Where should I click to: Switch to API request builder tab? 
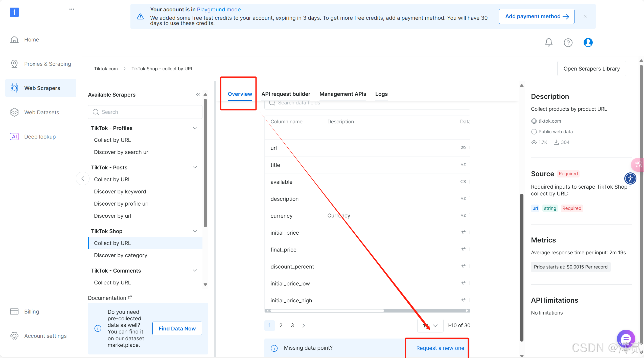pyautogui.click(x=286, y=94)
